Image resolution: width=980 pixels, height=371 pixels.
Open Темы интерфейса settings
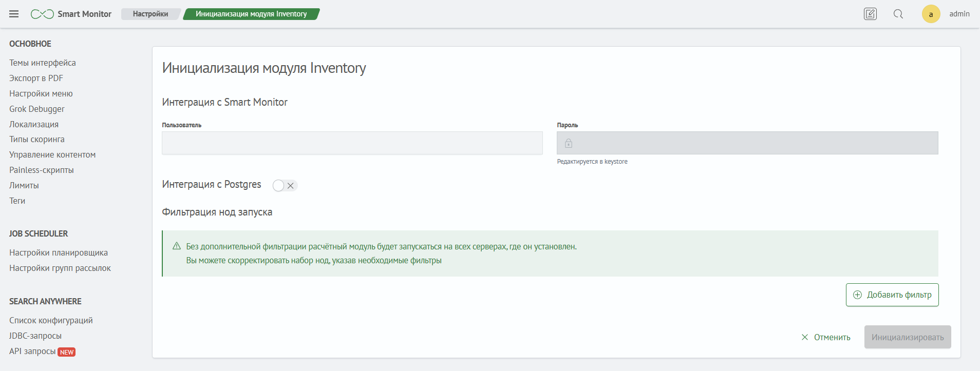(43, 63)
